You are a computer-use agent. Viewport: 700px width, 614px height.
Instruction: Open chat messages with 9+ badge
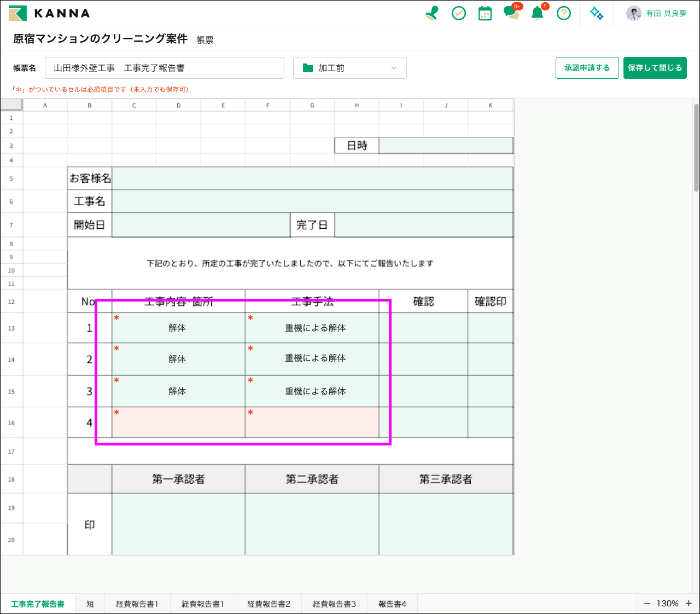pos(511,13)
